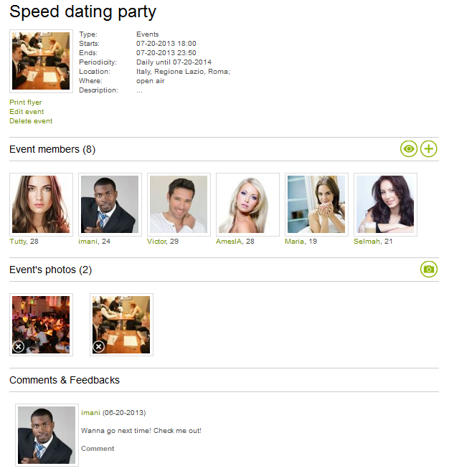This screenshot has height=476, width=449.
Task: Open Maria, 19 profile link
Action: tap(301, 242)
